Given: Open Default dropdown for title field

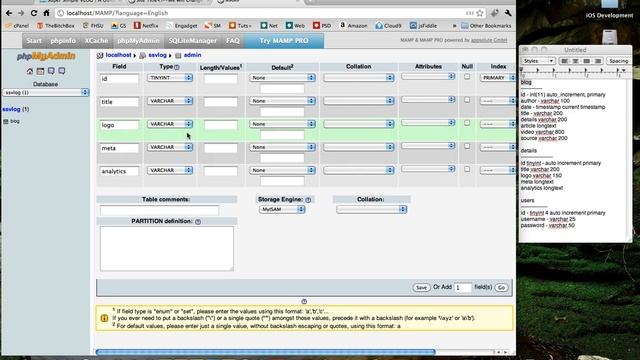Looking at the screenshot, I should [x=282, y=101].
